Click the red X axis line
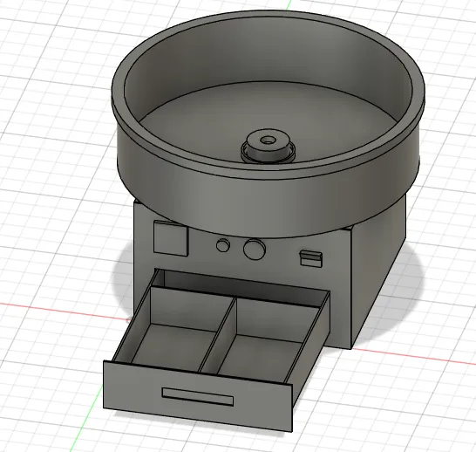This screenshot has height=452, width=476. point(61,311)
